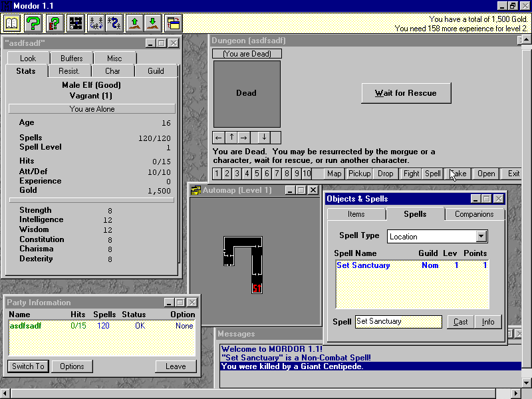Click the spell Info button
Image resolution: width=532 pixels, height=399 pixels.
coord(488,322)
